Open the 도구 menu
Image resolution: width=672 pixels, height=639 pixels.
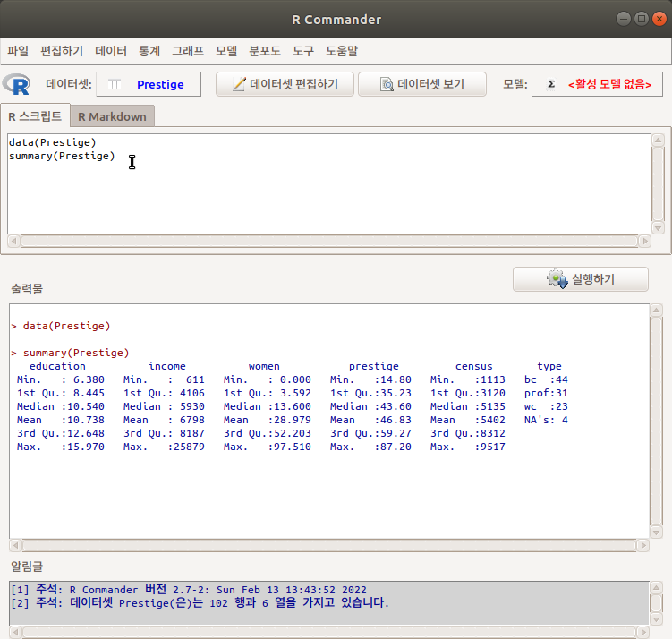pyautogui.click(x=303, y=51)
